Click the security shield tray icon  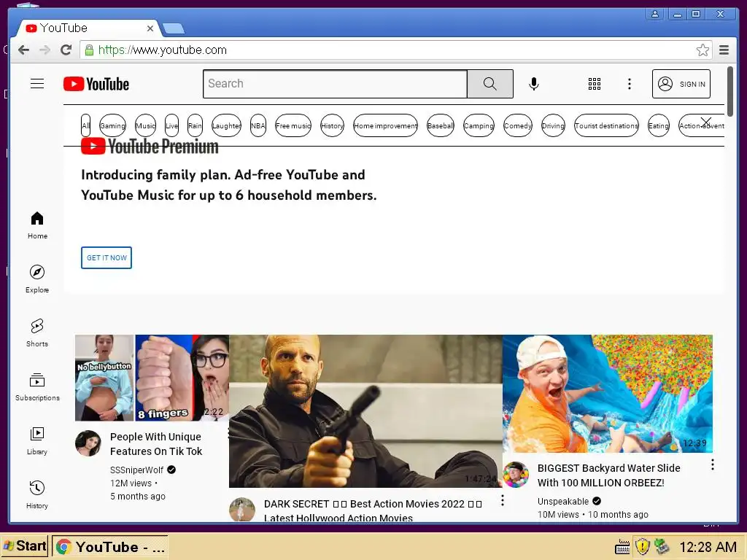tap(643, 547)
